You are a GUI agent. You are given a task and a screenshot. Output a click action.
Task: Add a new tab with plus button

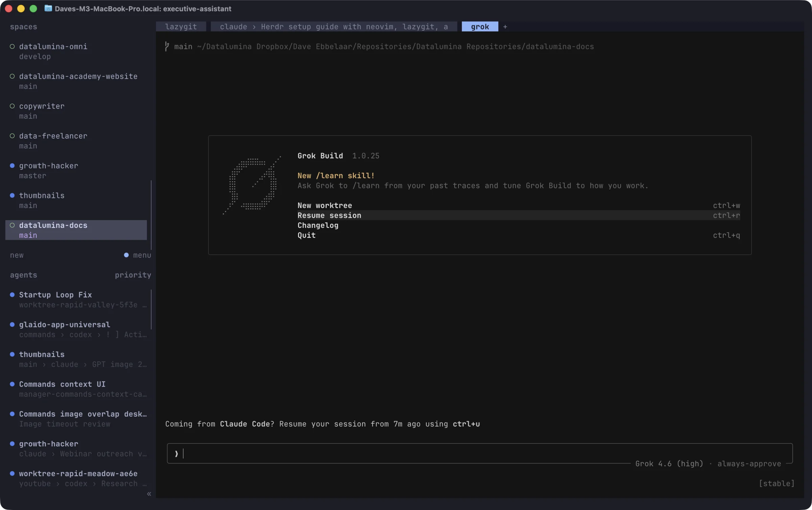[505, 27]
